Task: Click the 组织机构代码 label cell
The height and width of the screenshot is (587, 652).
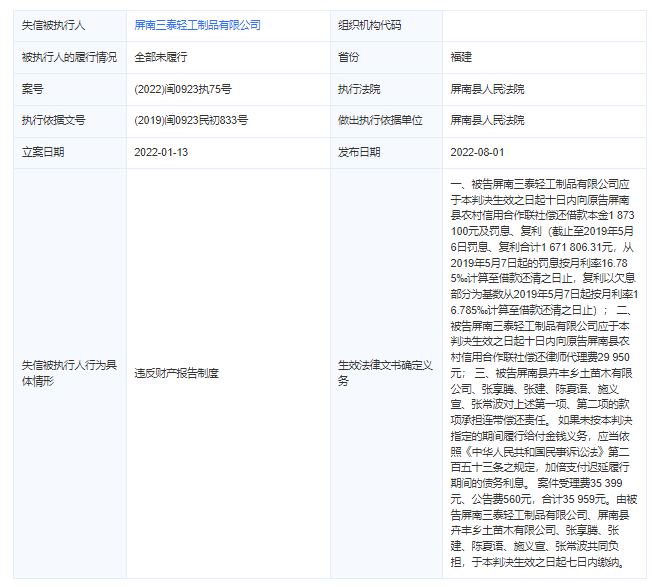Action: (369, 25)
